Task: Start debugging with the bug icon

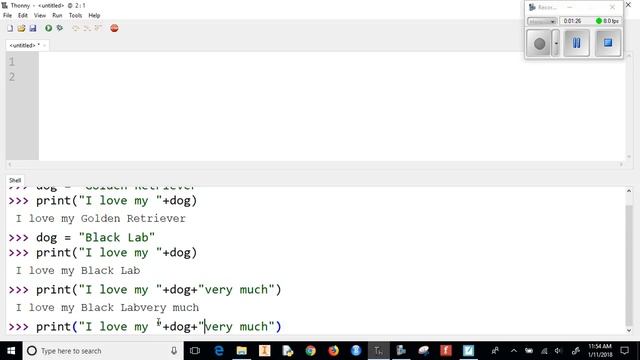Action: pyautogui.click(x=60, y=28)
